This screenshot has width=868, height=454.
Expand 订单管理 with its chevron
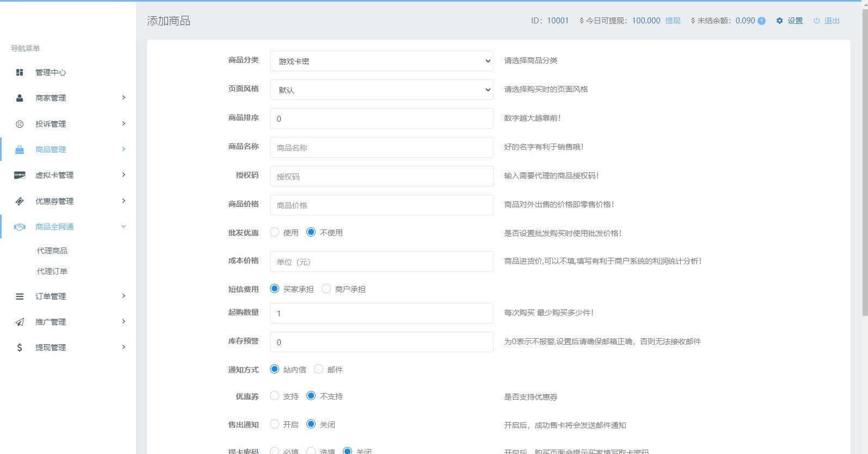click(124, 296)
